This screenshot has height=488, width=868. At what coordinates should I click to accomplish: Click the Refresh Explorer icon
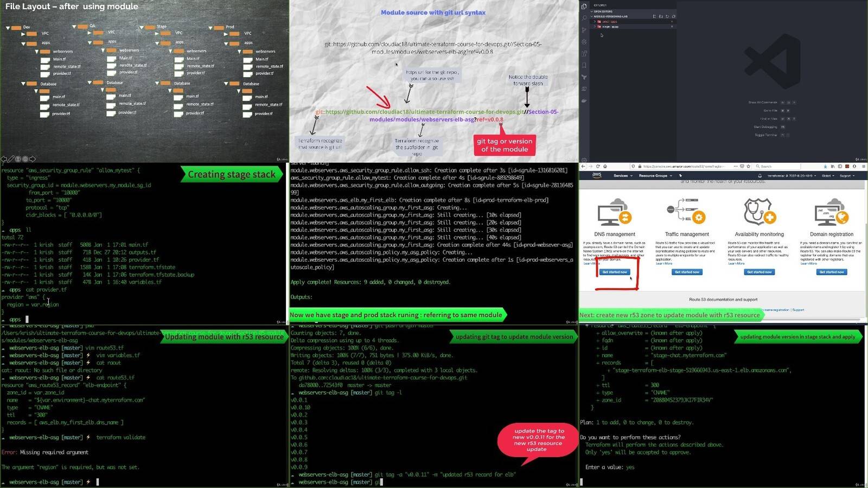point(667,16)
